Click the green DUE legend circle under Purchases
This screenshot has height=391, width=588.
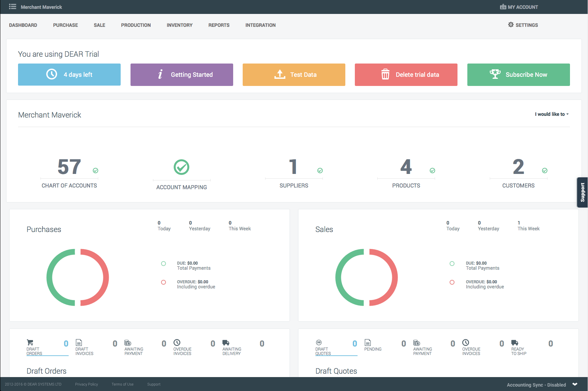pos(163,264)
